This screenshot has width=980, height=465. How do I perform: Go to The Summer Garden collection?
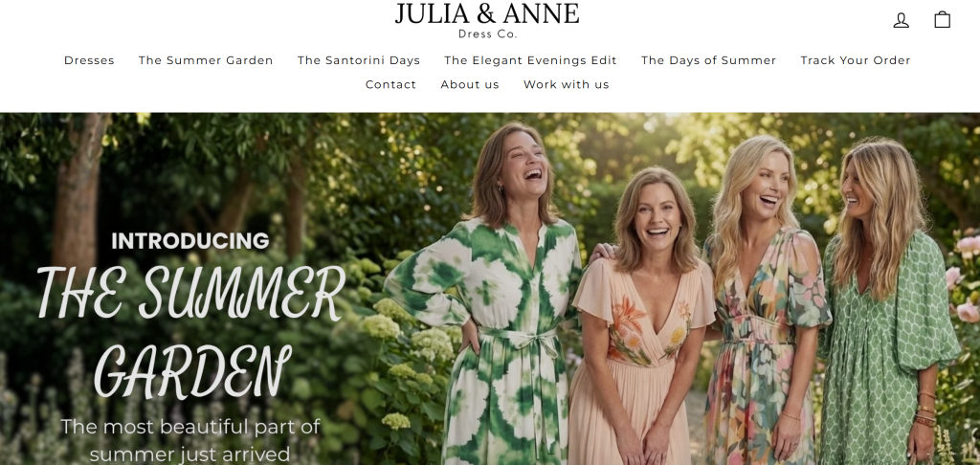206,60
